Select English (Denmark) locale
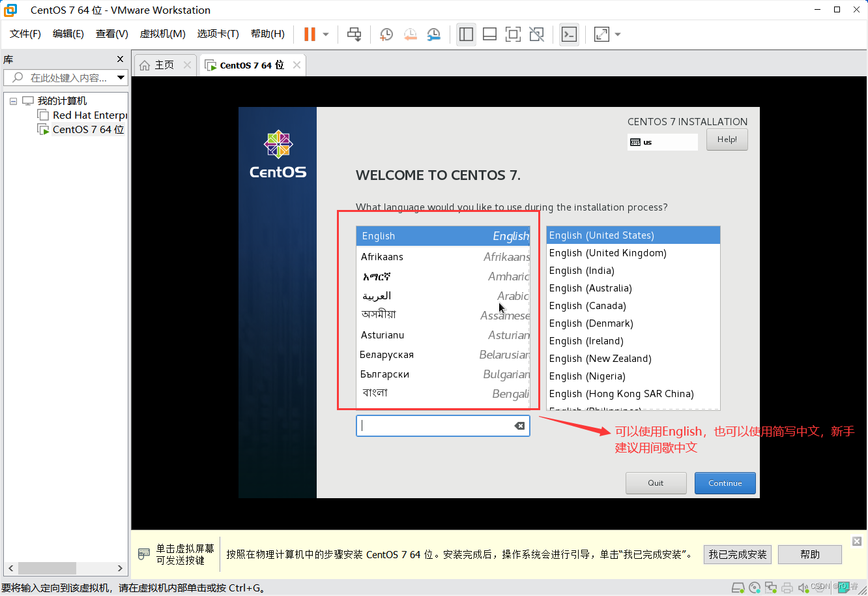 pos(633,323)
